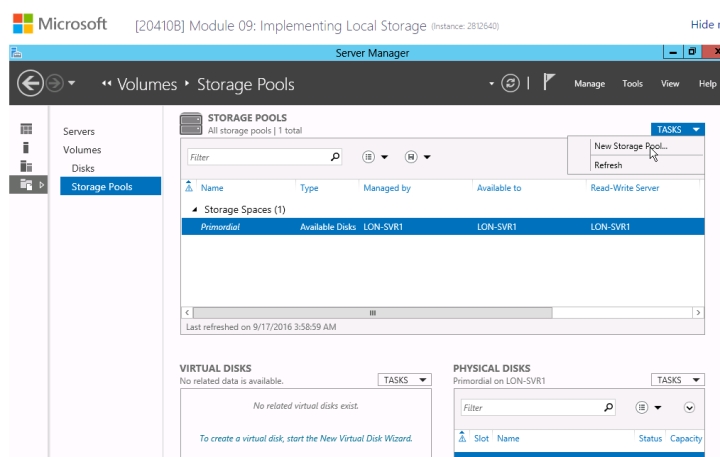This screenshot has height=457, width=720.
Task: Open the Storage Pools saved queries dropdown
Action: [417, 157]
